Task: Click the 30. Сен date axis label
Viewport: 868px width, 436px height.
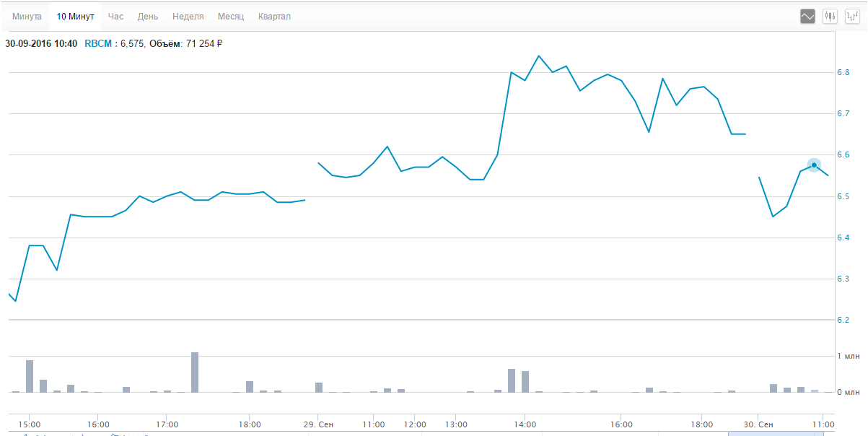Action: click(x=759, y=424)
